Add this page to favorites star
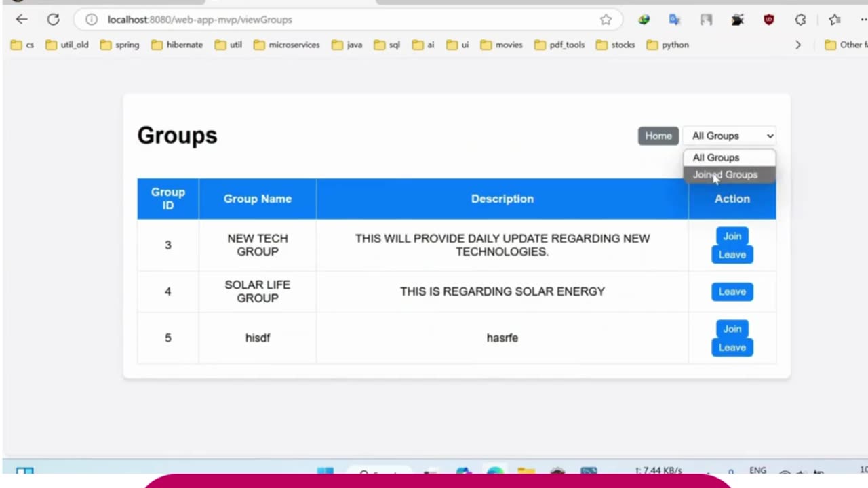868x488 pixels. [x=606, y=20]
